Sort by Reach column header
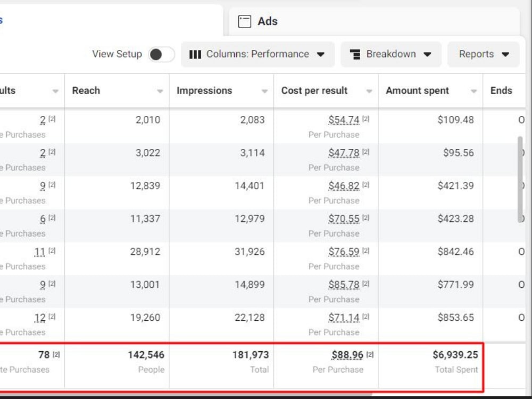This screenshot has width=532, height=399. [x=86, y=90]
